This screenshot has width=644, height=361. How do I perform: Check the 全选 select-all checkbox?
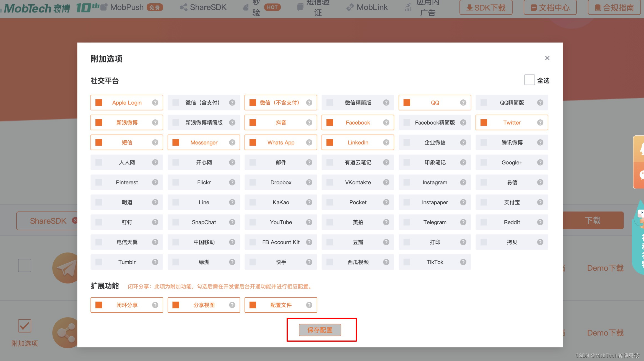[529, 80]
